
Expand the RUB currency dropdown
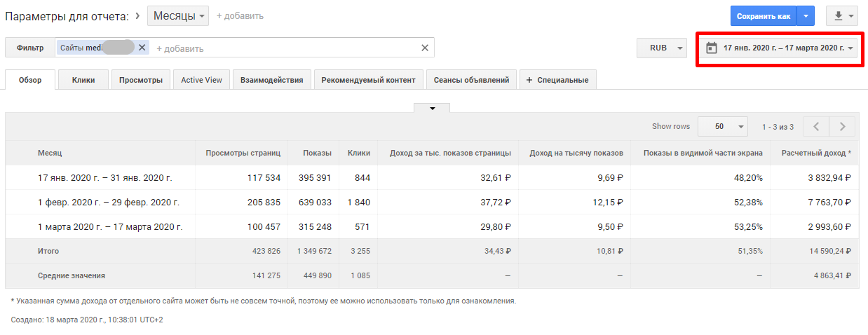click(x=662, y=48)
